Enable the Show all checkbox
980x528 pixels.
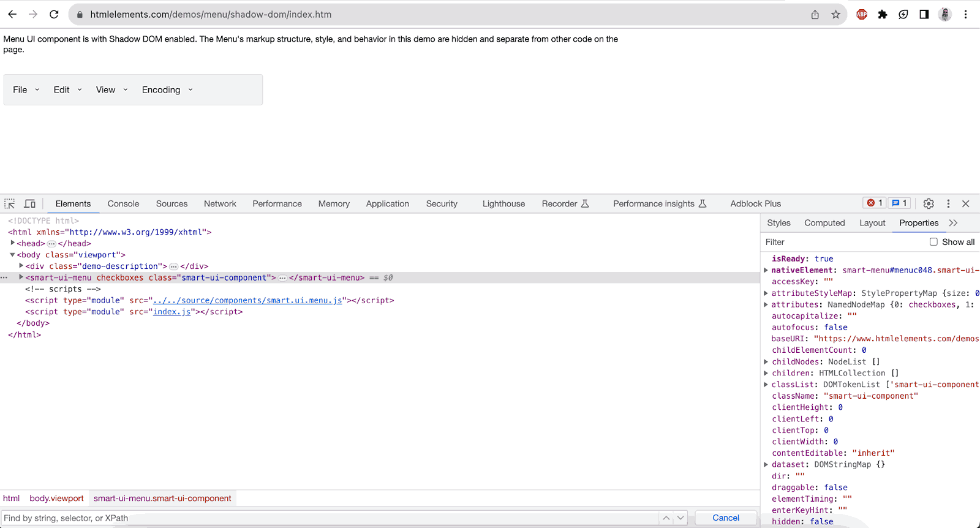[x=933, y=242]
